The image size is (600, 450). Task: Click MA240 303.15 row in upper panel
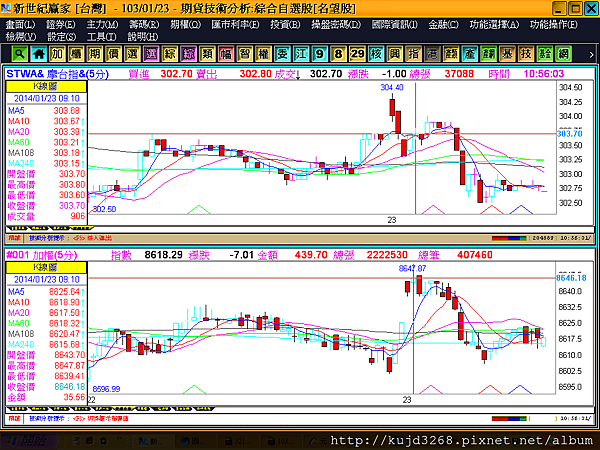(x=46, y=163)
